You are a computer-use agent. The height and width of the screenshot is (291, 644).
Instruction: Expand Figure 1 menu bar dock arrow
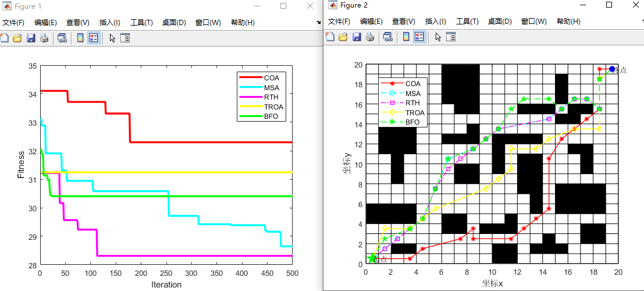pyautogui.click(x=318, y=22)
